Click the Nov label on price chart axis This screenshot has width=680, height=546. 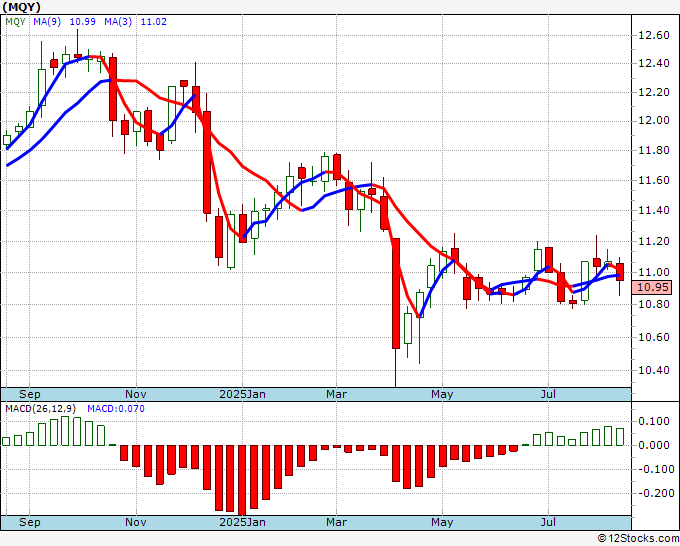pos(136,394)
